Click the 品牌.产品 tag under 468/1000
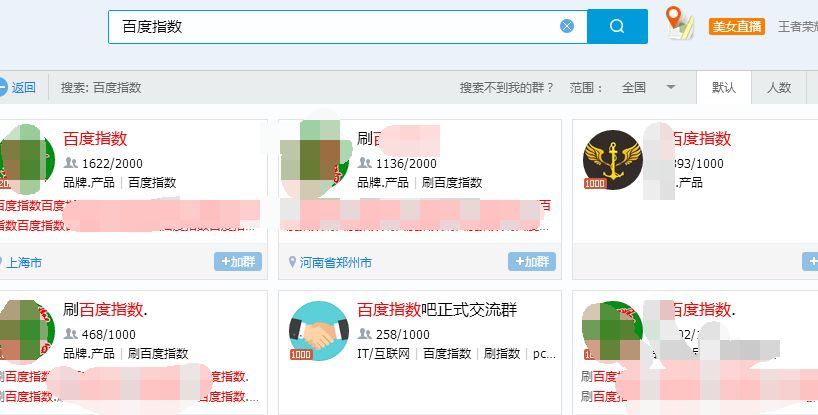Viewport: 818px width, 415px height. pos(89,354)
